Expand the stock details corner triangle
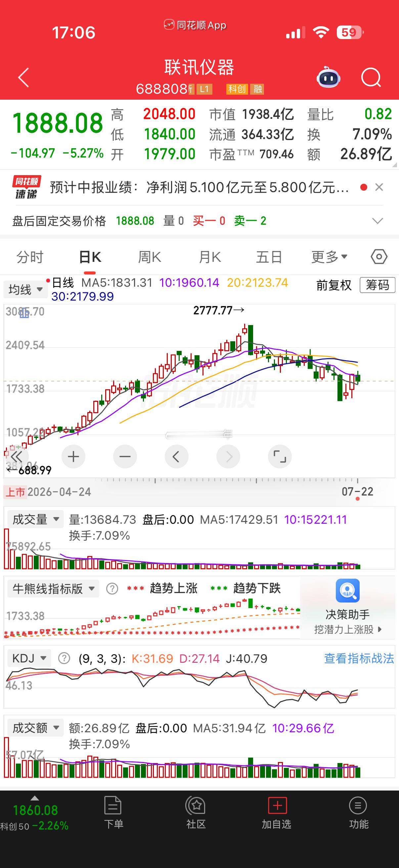The height and width of the screenshot is (868, 399). tap(395, 165)
